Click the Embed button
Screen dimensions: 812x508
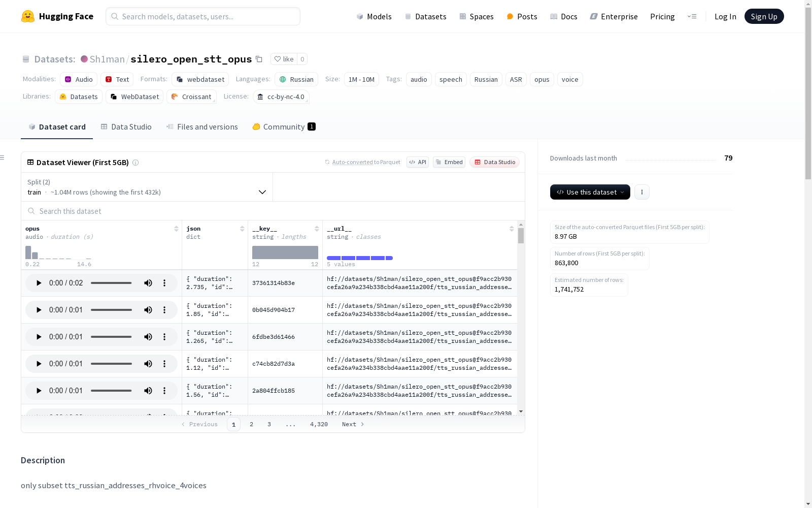pos(449,162)
